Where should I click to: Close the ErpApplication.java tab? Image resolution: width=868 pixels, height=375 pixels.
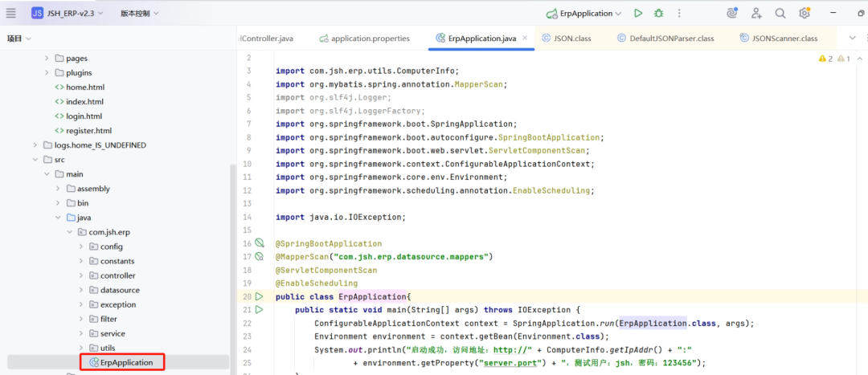click(525, 39)
